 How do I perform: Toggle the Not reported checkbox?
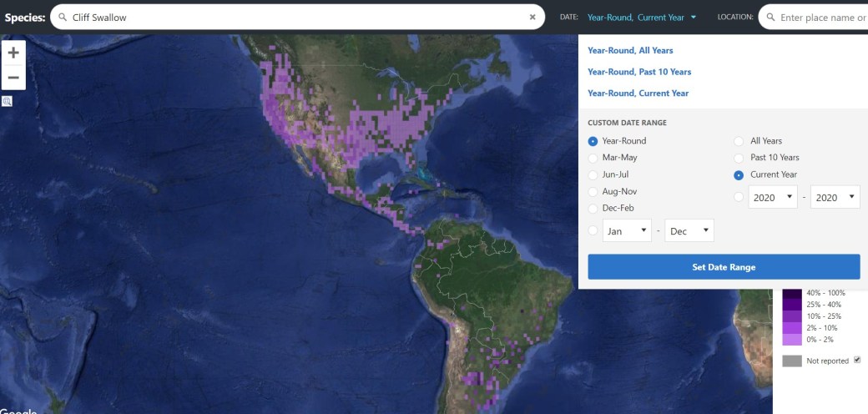(x=857, y=361)
